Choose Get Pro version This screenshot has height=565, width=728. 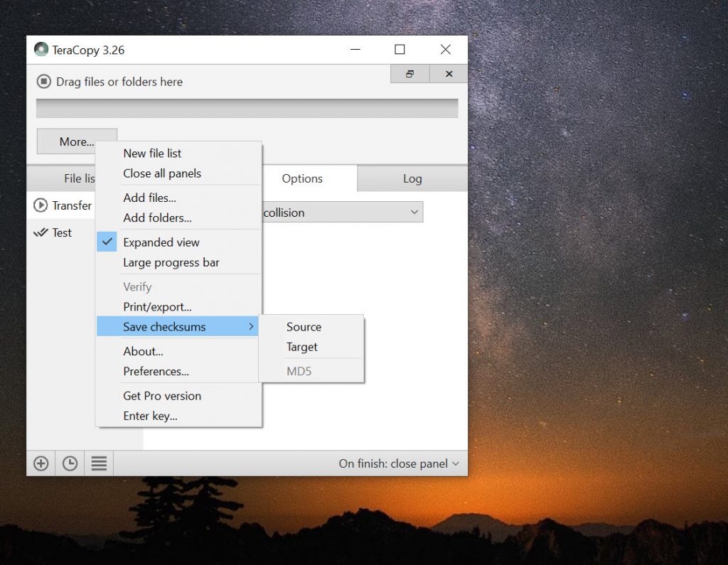pyautogui.click(x=161, y=396)
